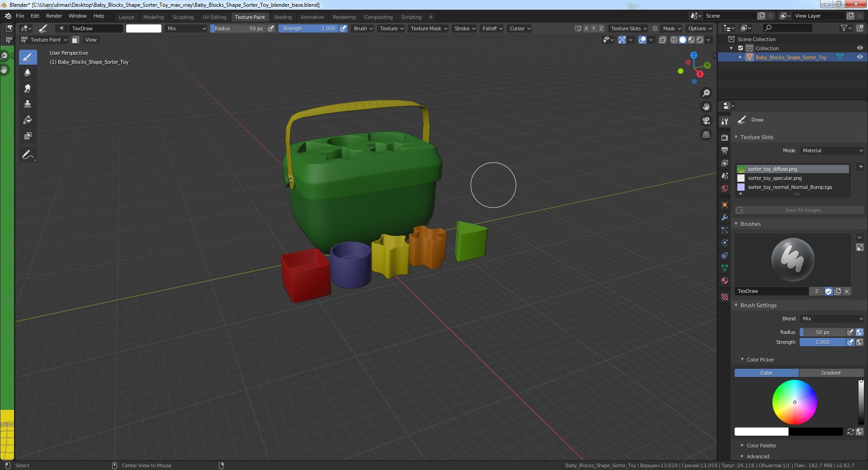The height and width of the screenshot is (470, 868).
Task: Select the Smear tool
Action: [x=28, y=89]
